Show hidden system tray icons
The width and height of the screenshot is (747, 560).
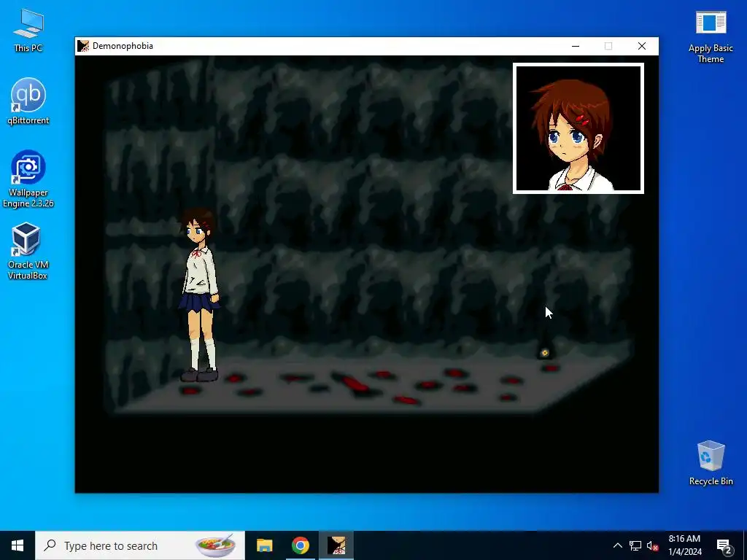click(617, 545)
